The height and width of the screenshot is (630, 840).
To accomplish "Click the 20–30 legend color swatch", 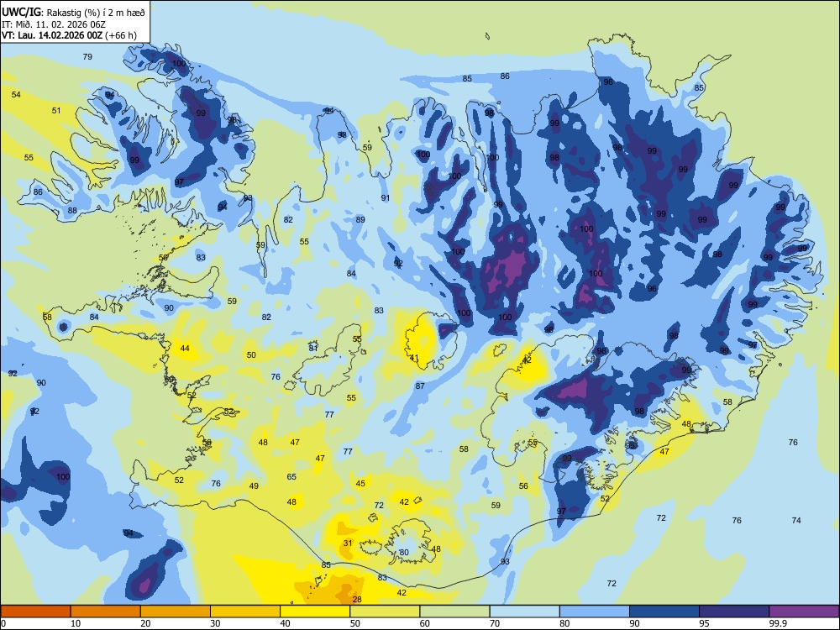I will coord(176,612).
